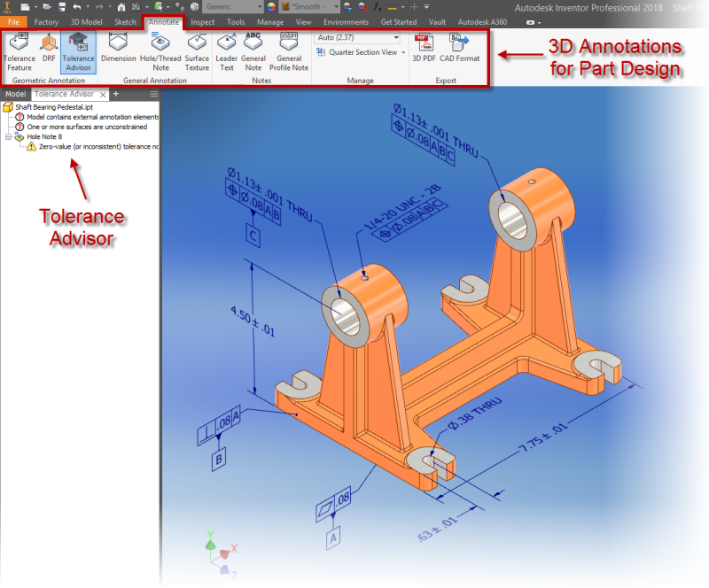Select the Dimension annotation tool
This screenshot has width=709, height=588.
coord(118,50)
